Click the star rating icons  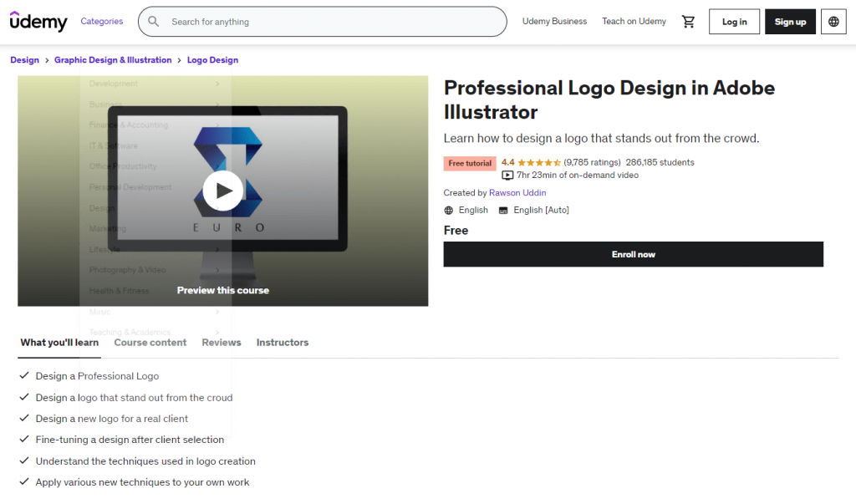click(539, 162)
